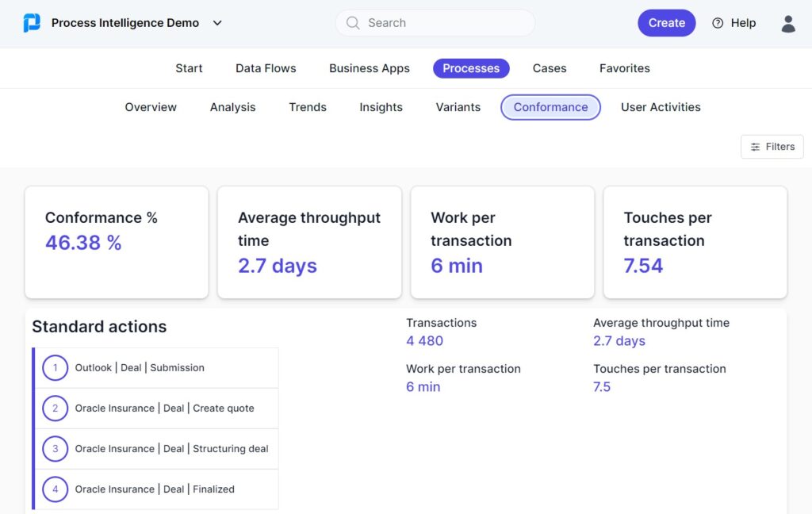This screenshot has width=812, height=514.
Task: Open the Filters button
Action: coord(772,147)
